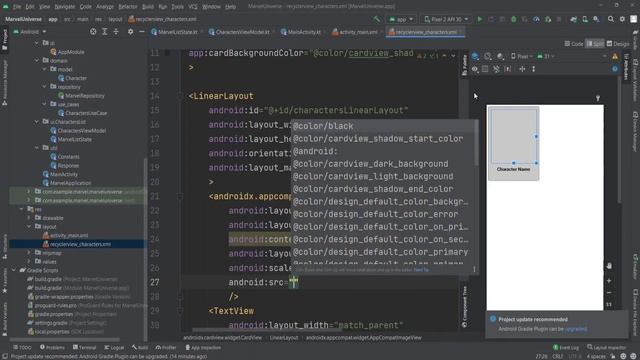
Task: Switch to the MainActivity.kt tab
Action: click(304, 32)
